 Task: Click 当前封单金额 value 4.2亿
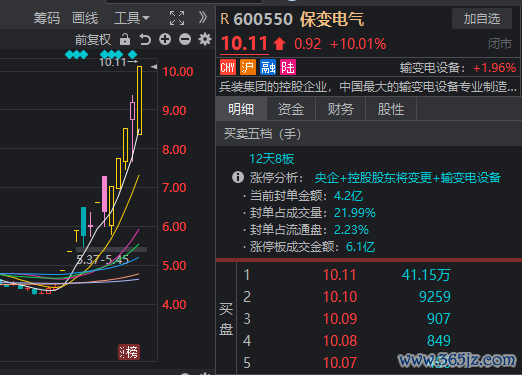[x=348, y=196]
